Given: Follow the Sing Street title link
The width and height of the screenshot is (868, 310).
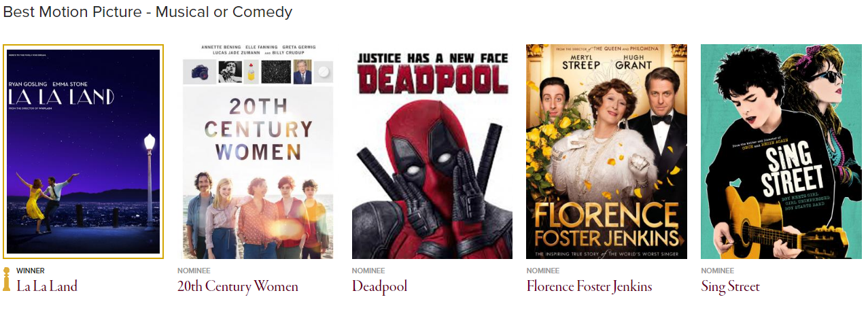Looking at the screenshot, I should [x=730, y=287].
